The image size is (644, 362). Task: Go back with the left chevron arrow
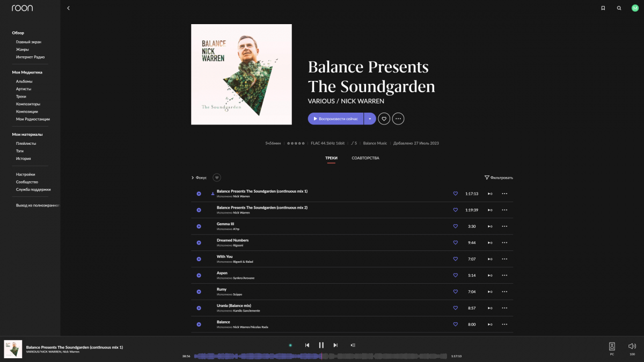[68, 8]
